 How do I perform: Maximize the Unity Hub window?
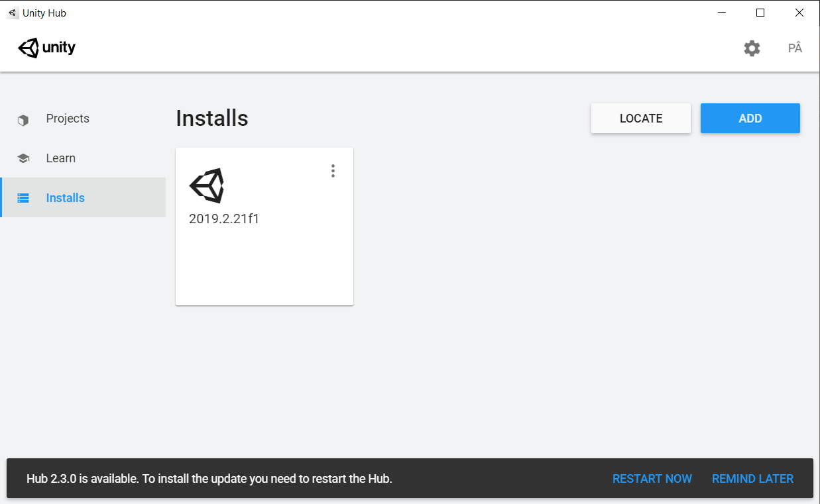click(x=760, y=13)
